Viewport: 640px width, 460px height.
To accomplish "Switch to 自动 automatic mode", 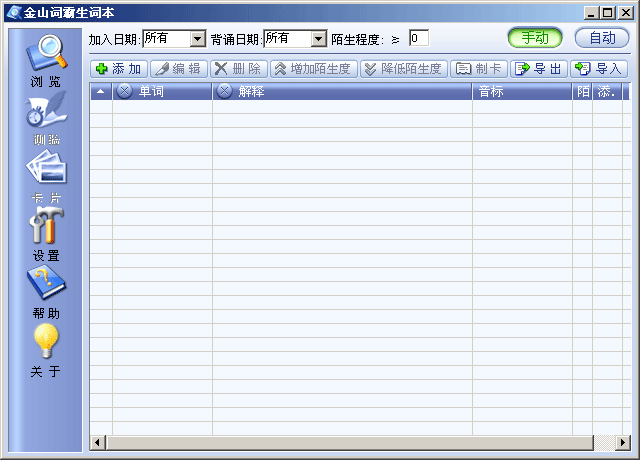I will tap(602, 38).
